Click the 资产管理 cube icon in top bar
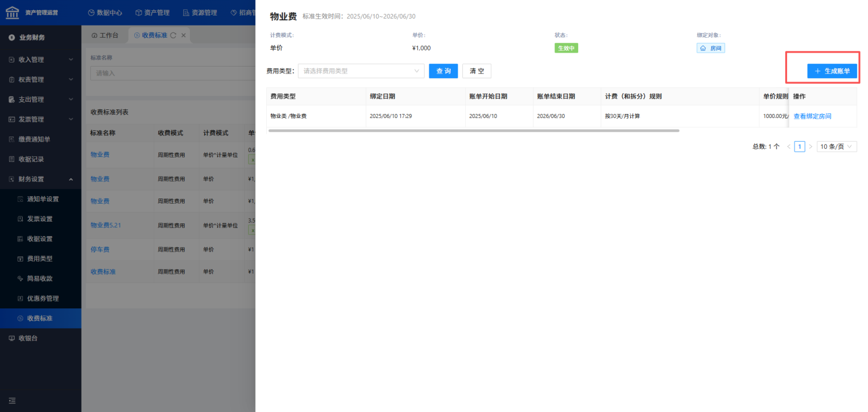Viewport: 868px width, 412px height. coord(139,12)
